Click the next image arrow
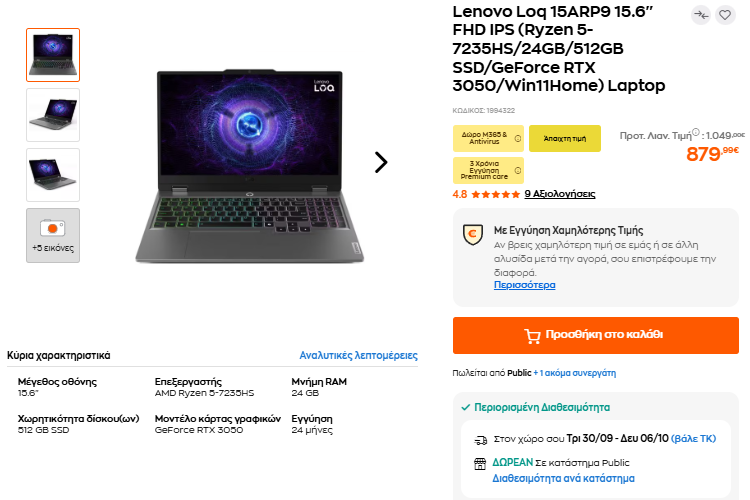Screen dimensions: 750x500 381,162
